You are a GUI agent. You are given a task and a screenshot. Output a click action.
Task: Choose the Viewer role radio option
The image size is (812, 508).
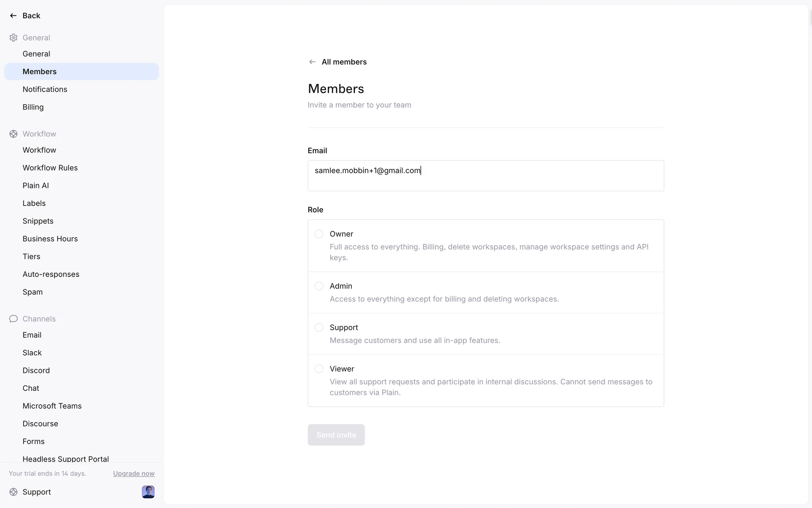pyautogui.click(x=319, y=369)
